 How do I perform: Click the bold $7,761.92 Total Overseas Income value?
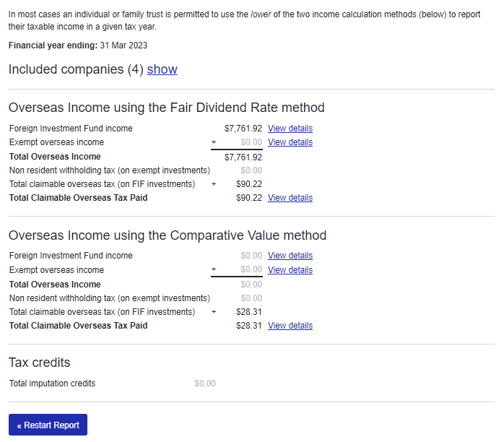pyautogui.click(x=243, y=157)
